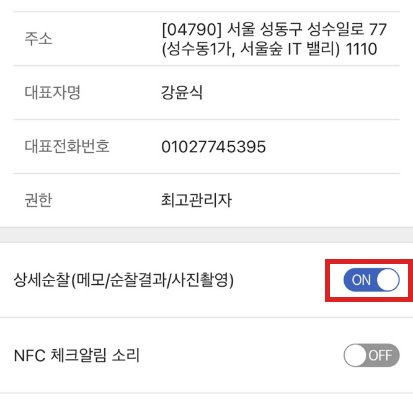Screen dimensions: 413x413
Task: Tap the 상세순찰(메모/순찰결과/사진촬영) setting text
Action: (x=124, y=280)
